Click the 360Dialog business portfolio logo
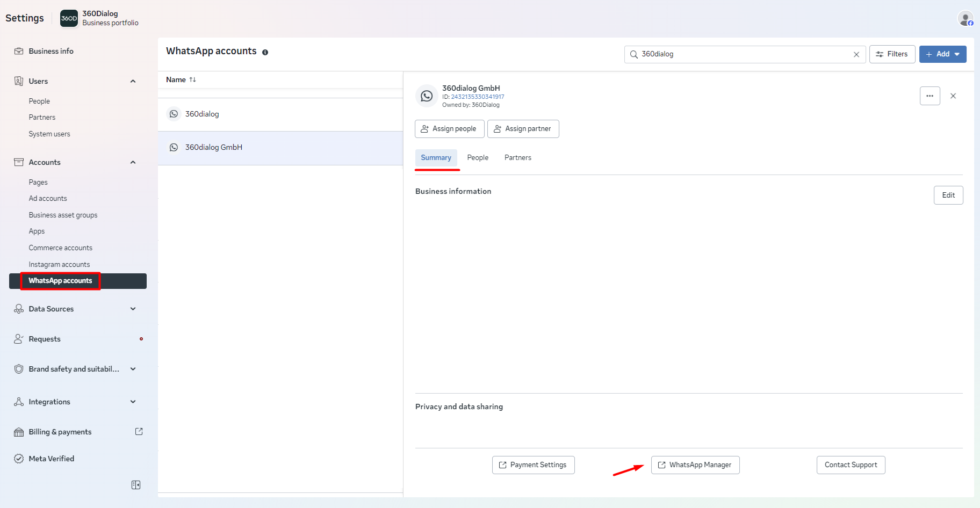980x508 pixels. [x=69, y=18]
